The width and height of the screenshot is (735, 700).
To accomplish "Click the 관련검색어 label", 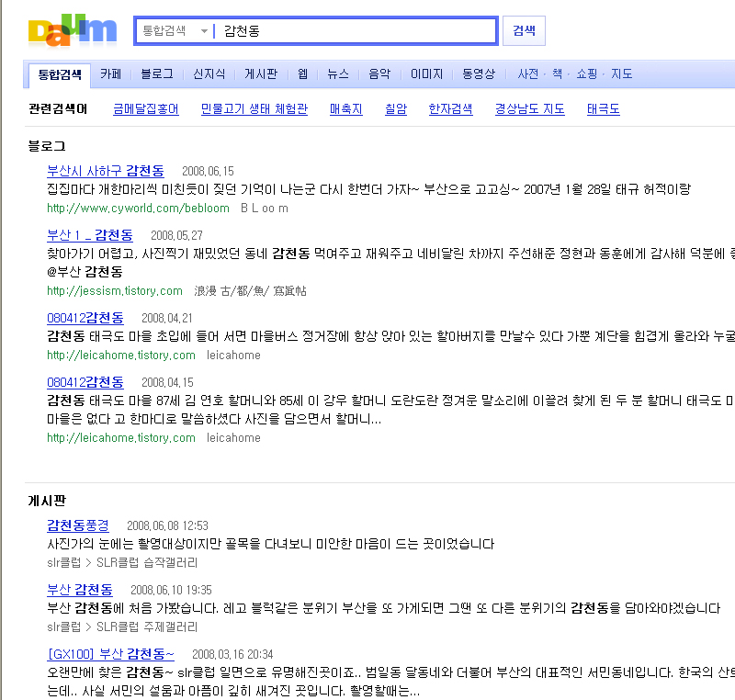I will (58, 109).
